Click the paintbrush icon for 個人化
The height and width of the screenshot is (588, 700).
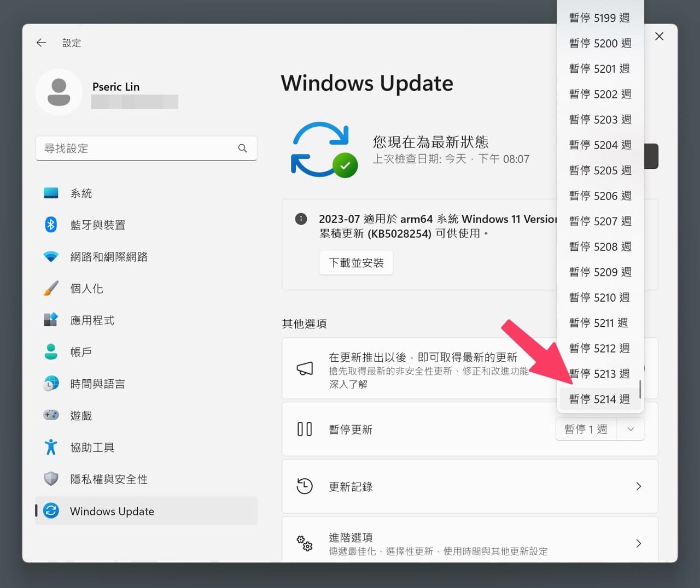coord(51,288)
